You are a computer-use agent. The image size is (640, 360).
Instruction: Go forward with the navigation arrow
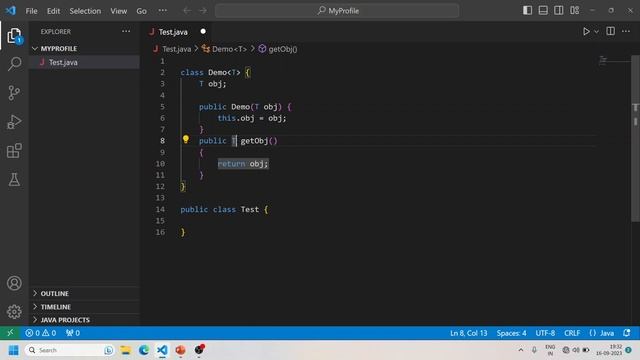click(203, 11)
